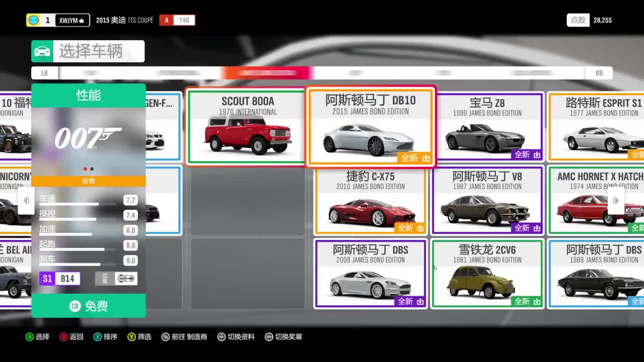The width and height of the screenshot is (644, 362).
Task: Switch to previous category with LB
Action: [x=44, y=73]
